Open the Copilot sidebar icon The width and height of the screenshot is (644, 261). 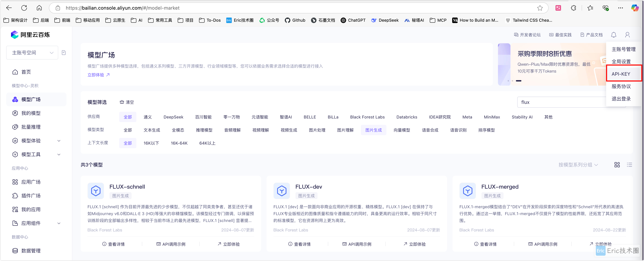pyautogui.click(x=635, y=8)
